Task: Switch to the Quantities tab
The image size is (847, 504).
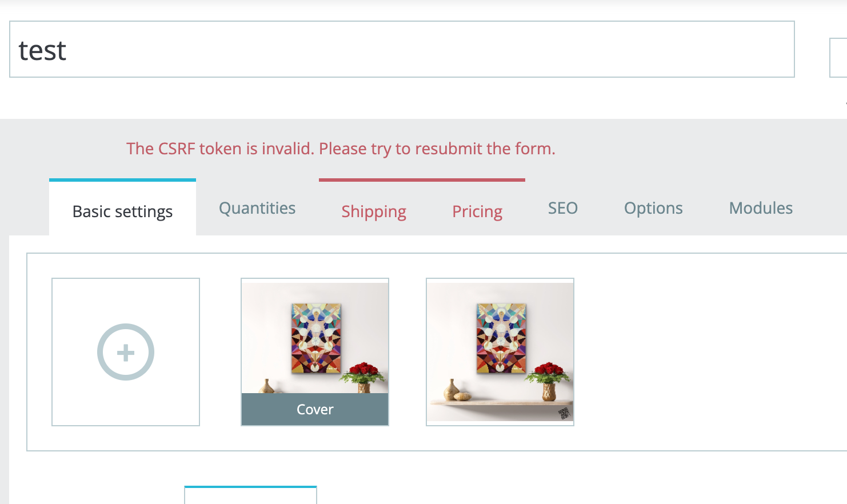Action: pyautogui.click(x=257, y=208)
